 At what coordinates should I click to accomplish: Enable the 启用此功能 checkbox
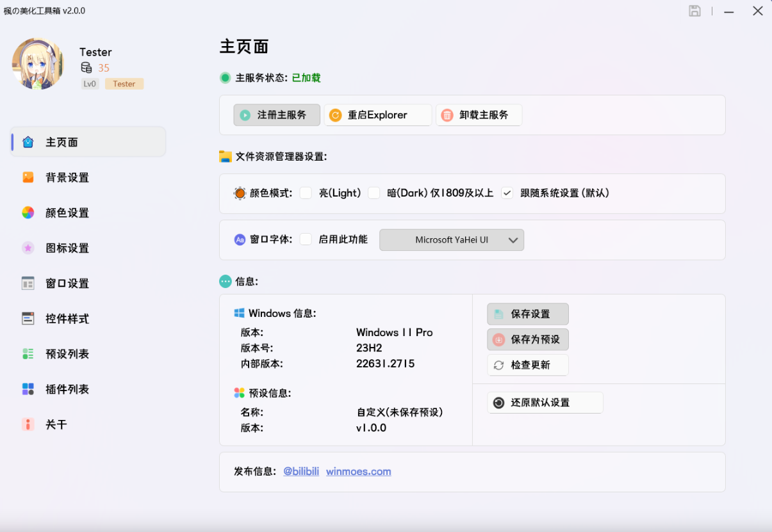click(306, 239)
